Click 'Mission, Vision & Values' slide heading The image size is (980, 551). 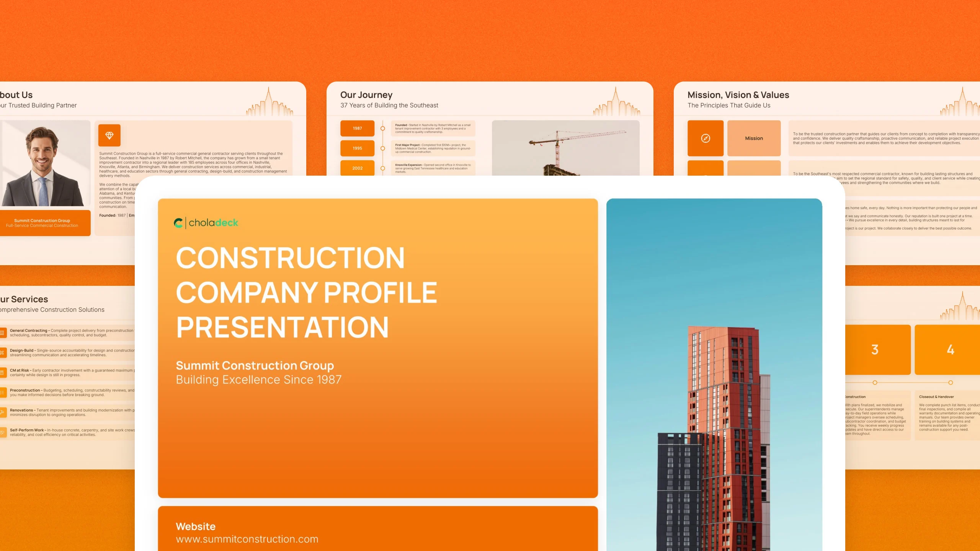(738, 95)
